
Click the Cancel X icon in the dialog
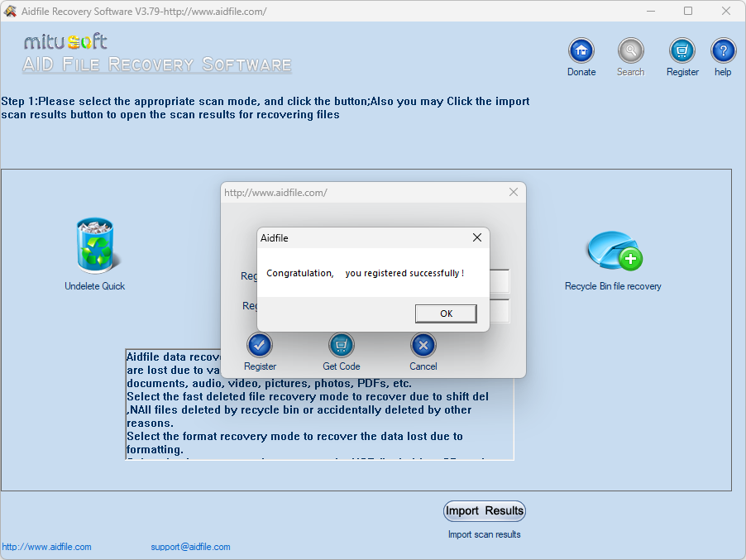(x=423, y=345)
